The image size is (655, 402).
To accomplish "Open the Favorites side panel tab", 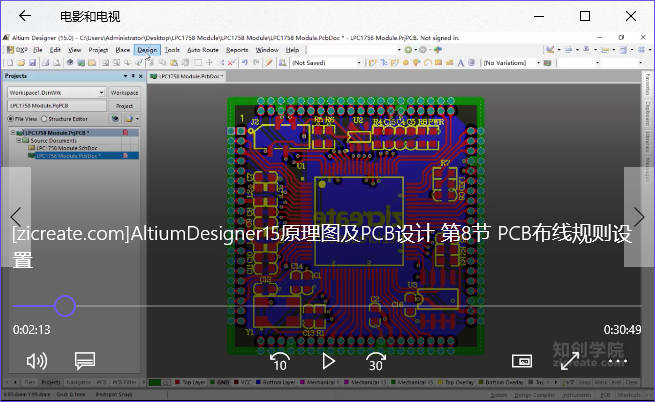I will pyautogui.click(x=647, y=84).
